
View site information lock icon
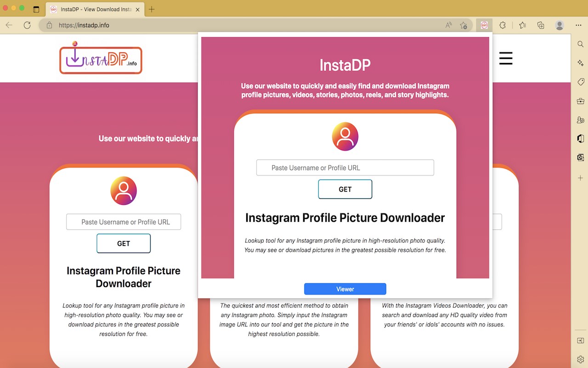(x=49, y=25)
